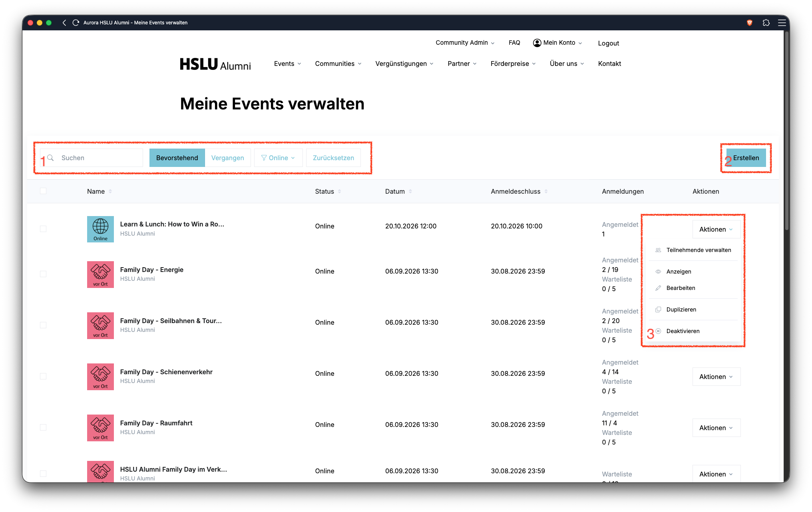Select Bearbeiten in the actions menu
The image size is (812, 512).
click(x=693, y=288)
